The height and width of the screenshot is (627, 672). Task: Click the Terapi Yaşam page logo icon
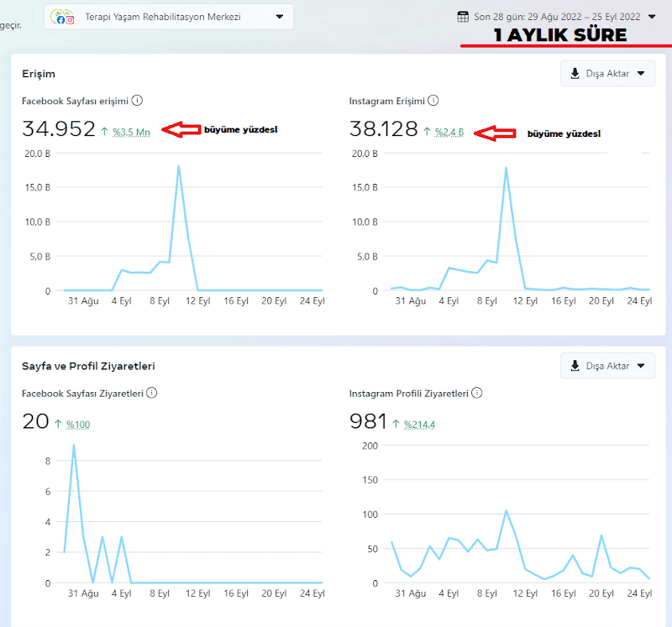pos(62,17)
